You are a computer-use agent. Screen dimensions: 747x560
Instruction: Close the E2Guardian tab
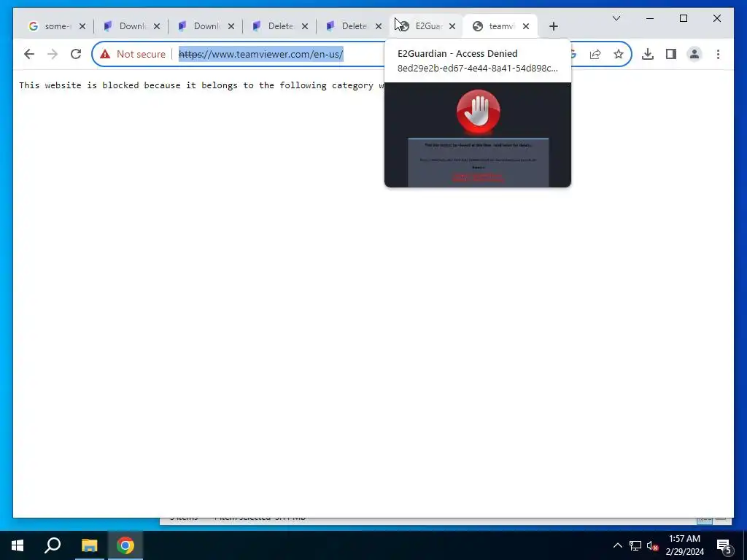click(452, 26)
